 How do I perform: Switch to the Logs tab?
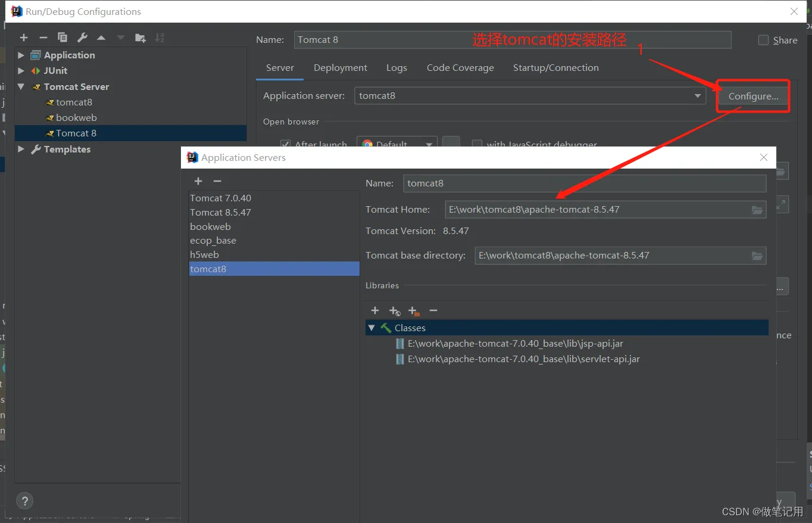396,68
